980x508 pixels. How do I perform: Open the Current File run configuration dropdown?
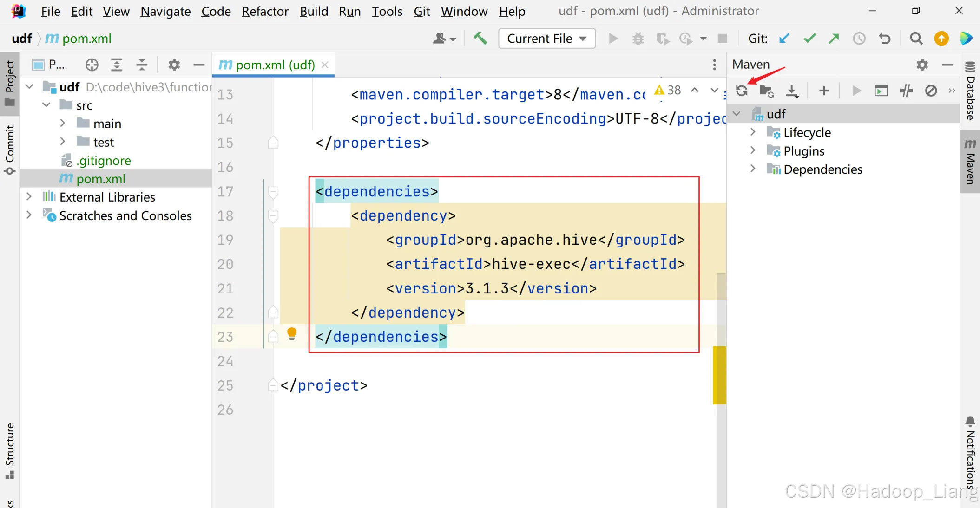point(546,39)
